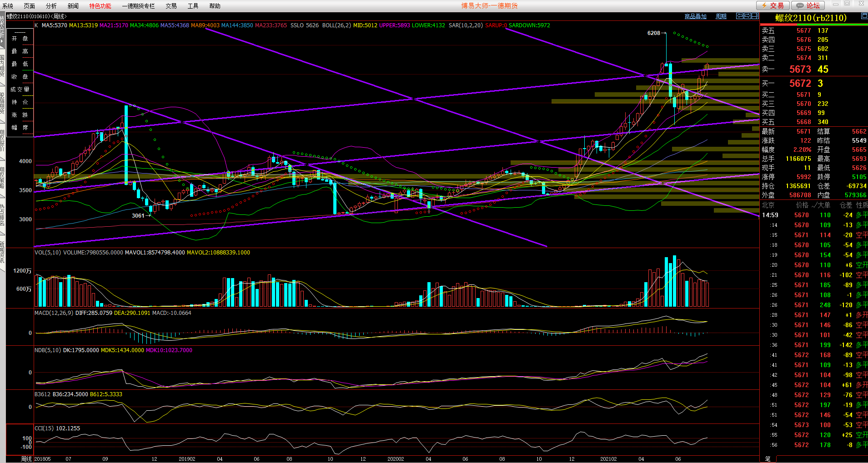The width and height of the screenshot is (868, 463).
Task: Click the 买一 bid price 5672
Action: pos(800,83)
